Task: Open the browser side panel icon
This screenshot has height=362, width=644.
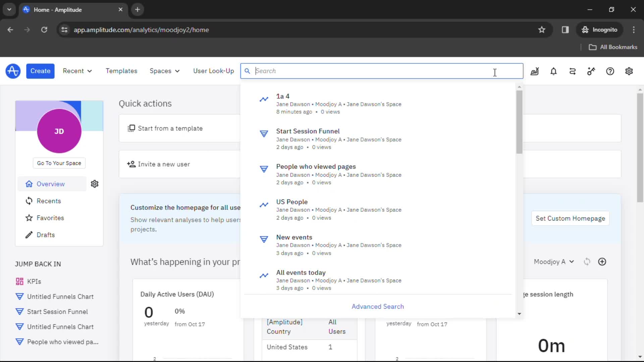Action: [565, 30]
